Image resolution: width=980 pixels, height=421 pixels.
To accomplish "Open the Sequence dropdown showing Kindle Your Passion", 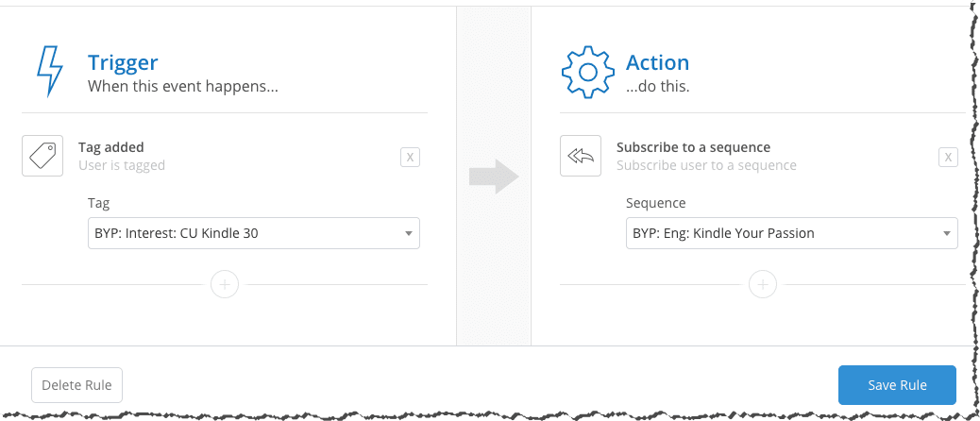I will (792, 233).
